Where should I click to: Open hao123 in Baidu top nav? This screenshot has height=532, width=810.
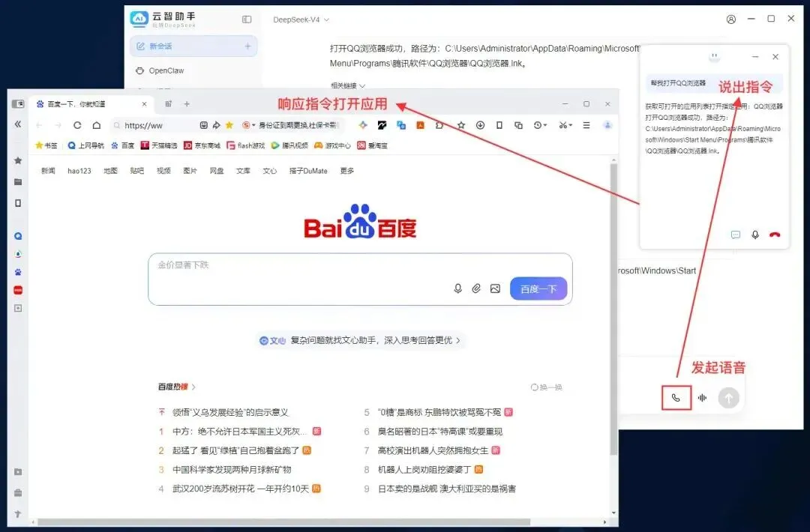tap(79, 171)
